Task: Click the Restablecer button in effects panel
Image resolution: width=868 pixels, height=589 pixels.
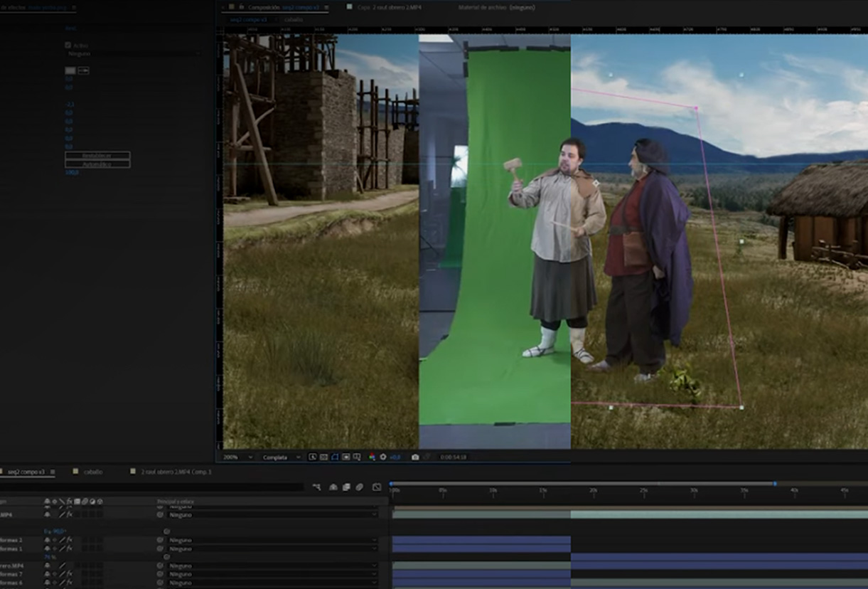Action: 97,155
